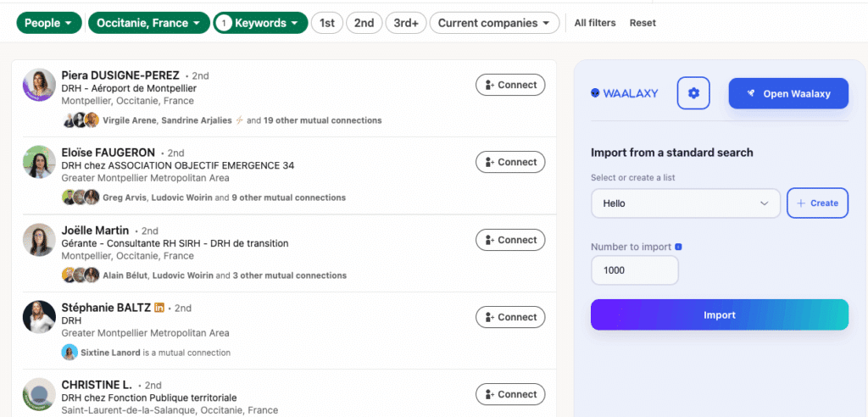
Task: Click the Number to import field
Action: [634, 270]
